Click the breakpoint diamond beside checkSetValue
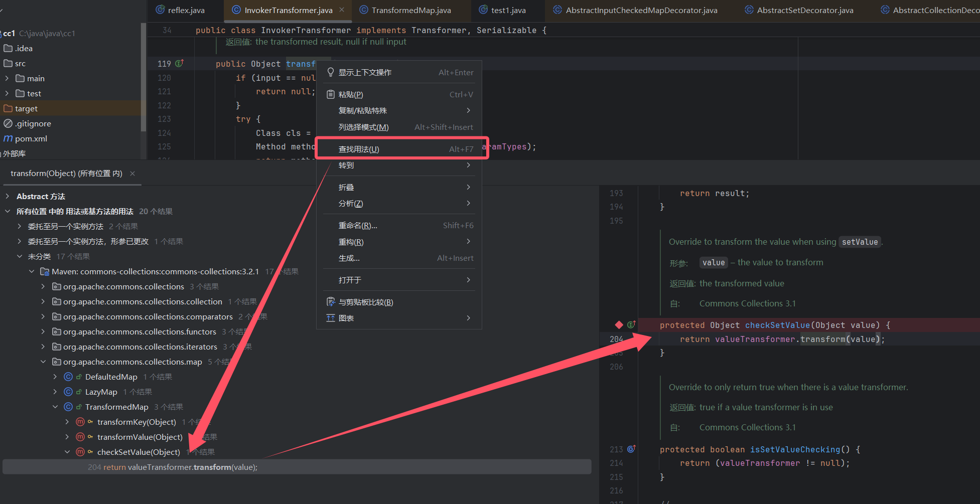980x504 pixels. coord(619,325)
